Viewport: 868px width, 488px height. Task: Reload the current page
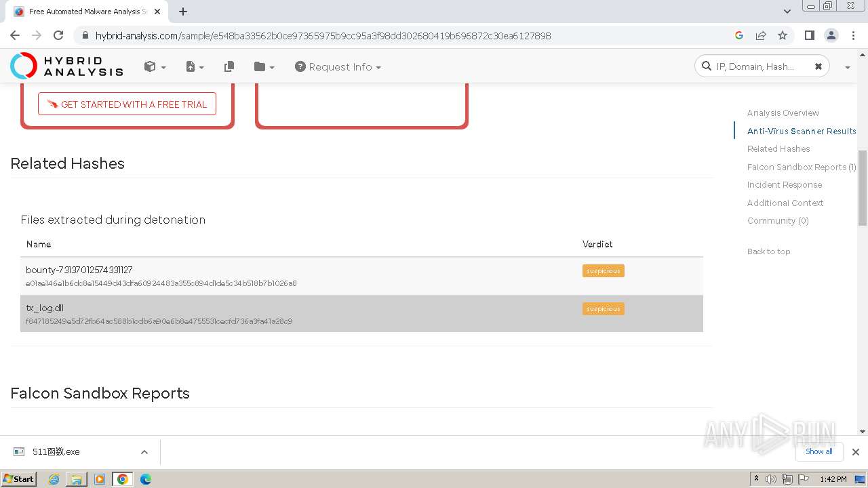58,35
